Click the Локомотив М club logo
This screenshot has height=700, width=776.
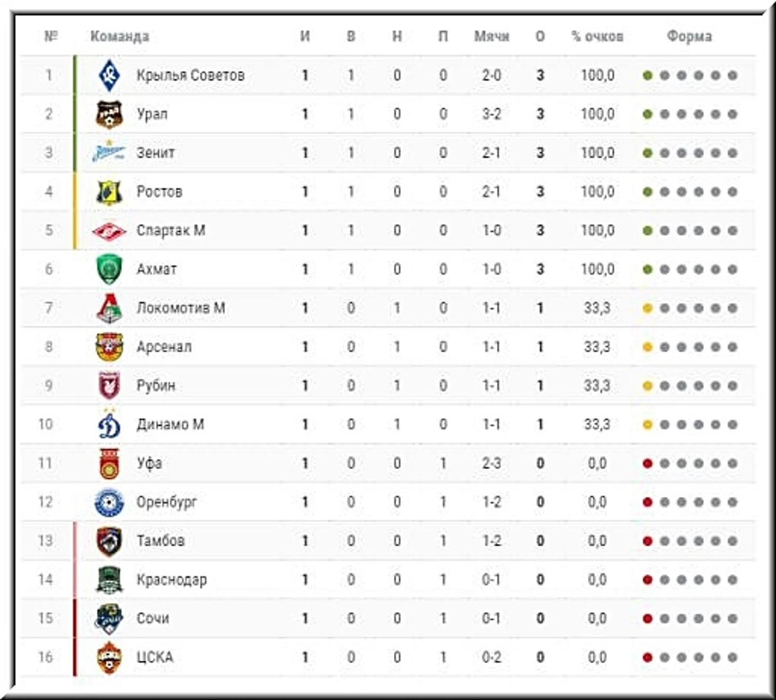coord(109,308)
